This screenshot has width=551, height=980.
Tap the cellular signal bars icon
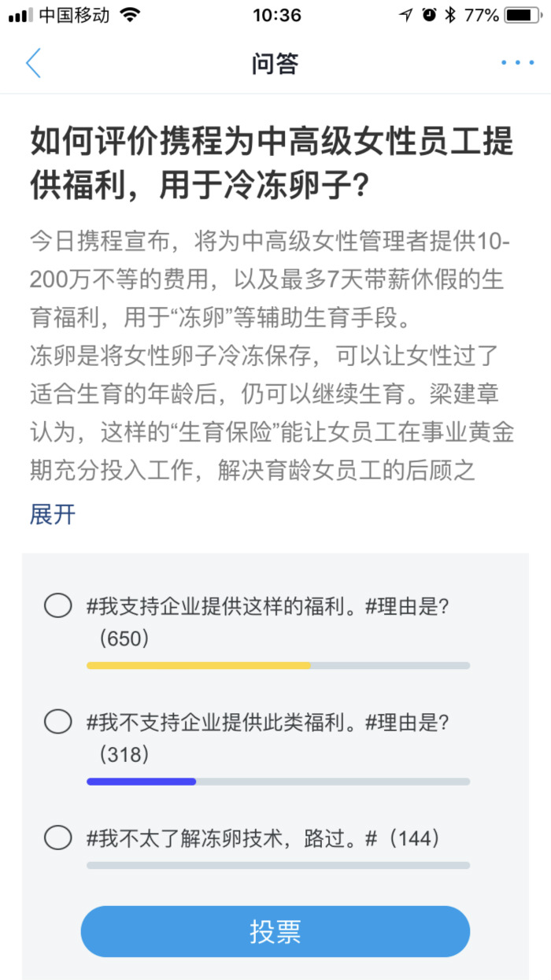[x=20, y=15]
